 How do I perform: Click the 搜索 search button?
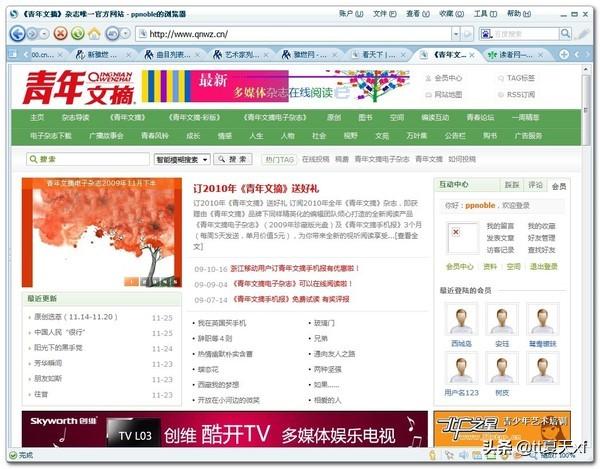click(234, 159)
